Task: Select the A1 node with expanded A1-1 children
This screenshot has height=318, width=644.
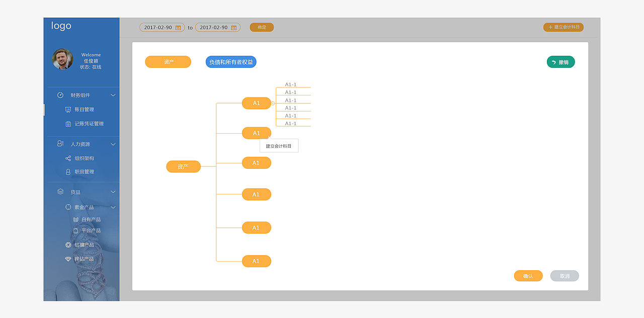Action: [257, 103]
